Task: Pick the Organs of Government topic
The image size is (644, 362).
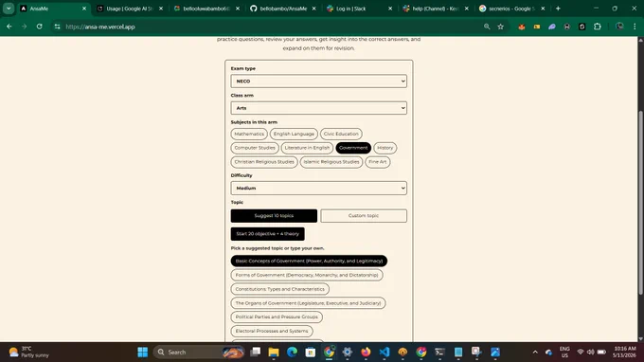Action: [308, 303]
